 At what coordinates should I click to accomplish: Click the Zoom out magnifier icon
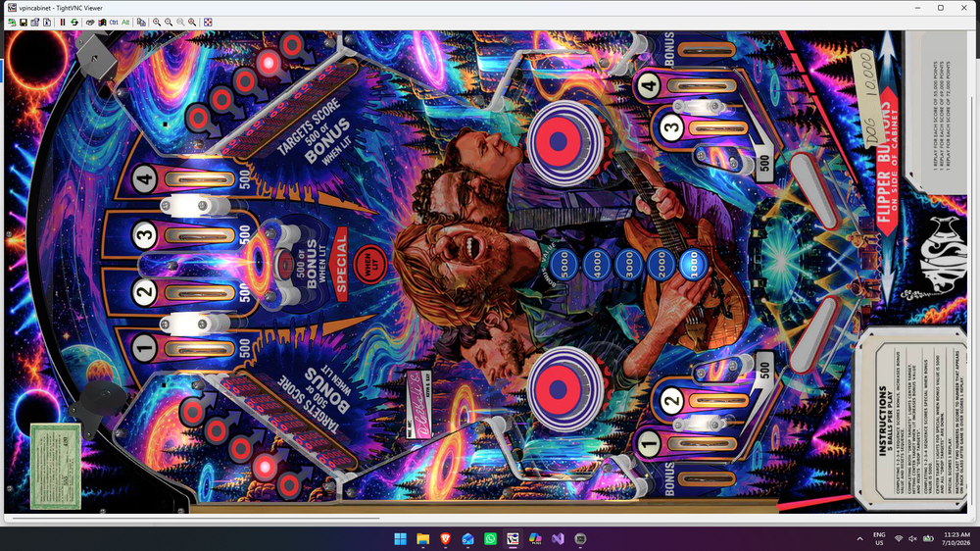pyautogui.click(x=169, y=22)
